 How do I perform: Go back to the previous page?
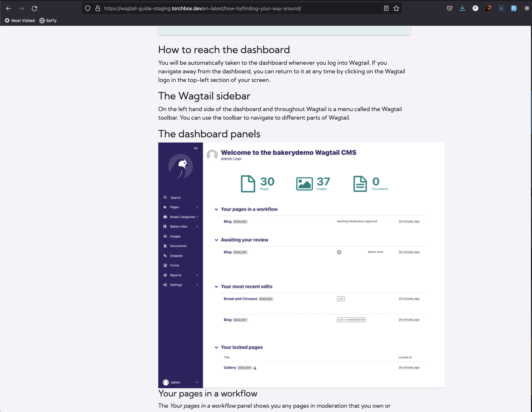tap(9, 8)
